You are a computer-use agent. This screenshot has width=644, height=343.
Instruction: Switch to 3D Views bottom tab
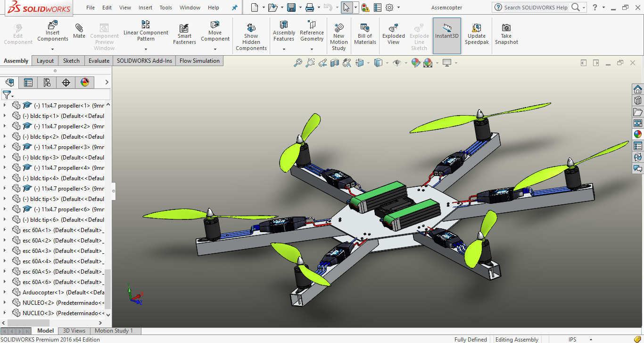74,331
